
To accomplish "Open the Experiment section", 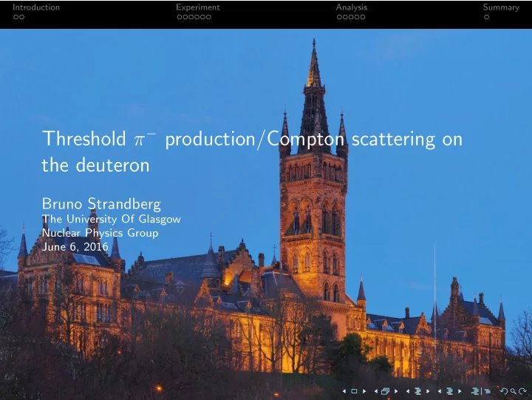I will point(198,7).
